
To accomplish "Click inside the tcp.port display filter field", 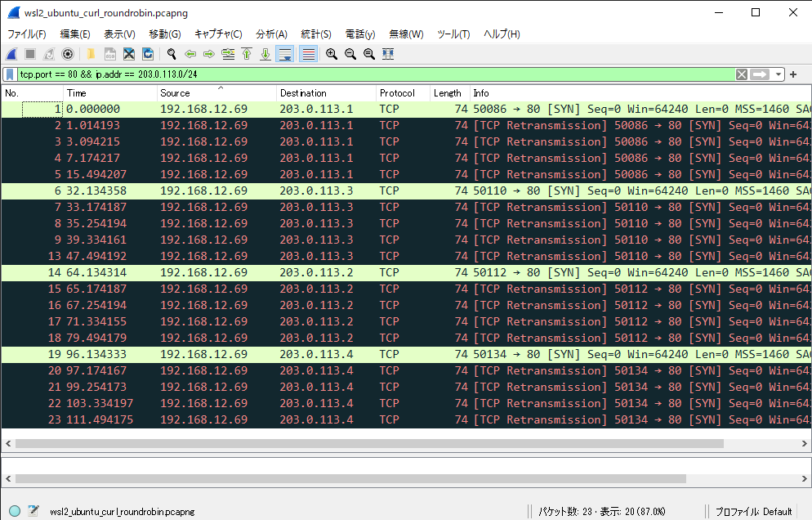I will [x=377, y=74].
